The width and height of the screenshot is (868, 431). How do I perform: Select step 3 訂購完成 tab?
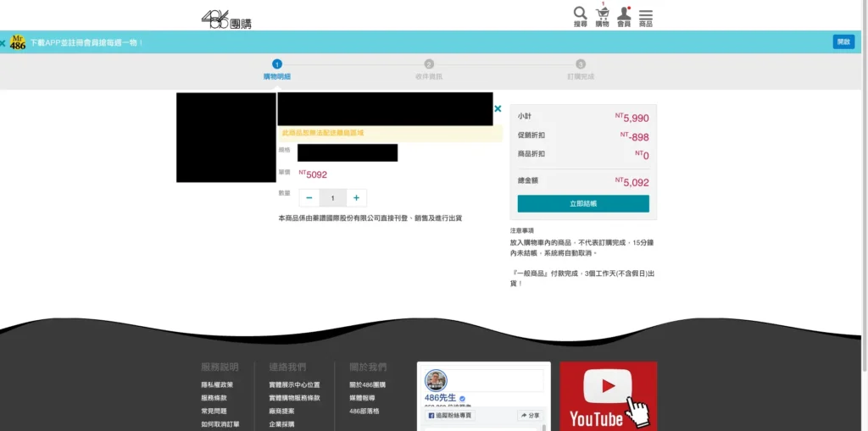[x=580, y=70]
